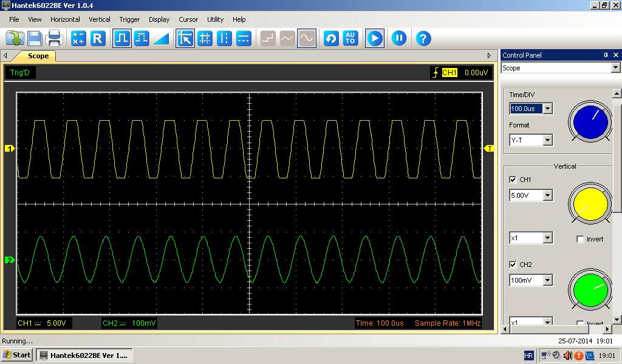The image size is (622, 364).
Task: Click the Reference 'R' toolbar icon
Action: point(98,39)
